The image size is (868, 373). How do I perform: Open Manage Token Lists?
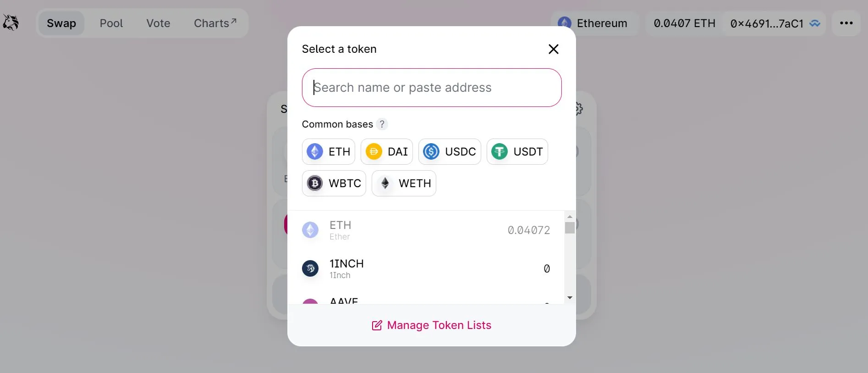431,325
